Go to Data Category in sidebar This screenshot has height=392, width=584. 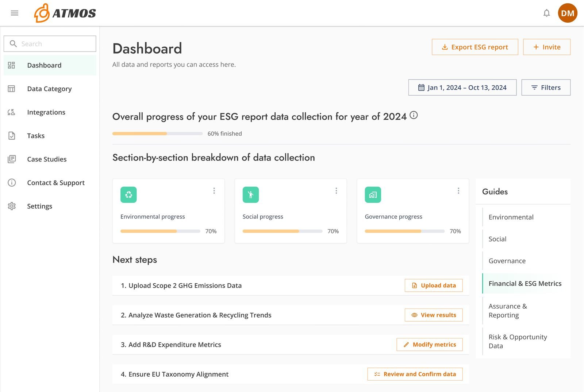coord(50,89)
